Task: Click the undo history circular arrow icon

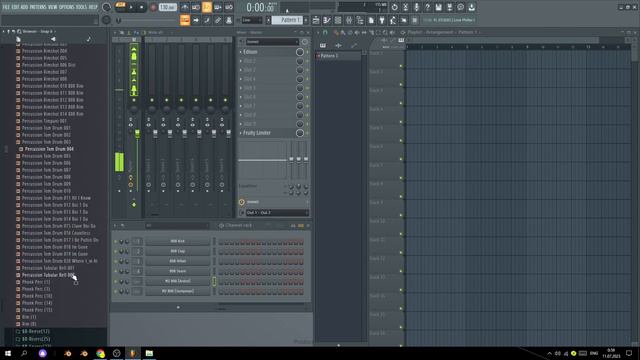Action: click(x=394, y=7)
